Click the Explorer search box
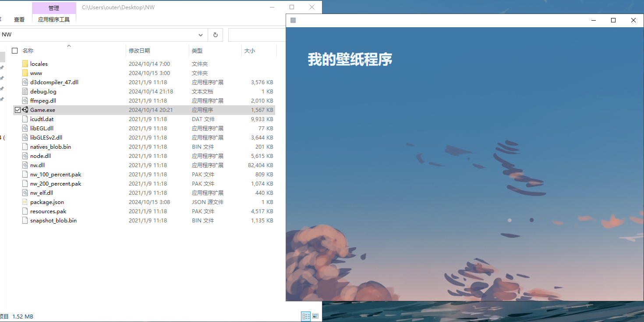The height and width of the screenshot is (322, 644). click(257, 35)
